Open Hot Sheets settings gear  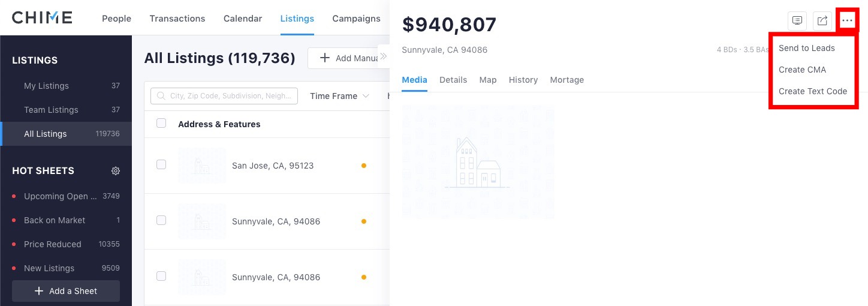(116, 171)
